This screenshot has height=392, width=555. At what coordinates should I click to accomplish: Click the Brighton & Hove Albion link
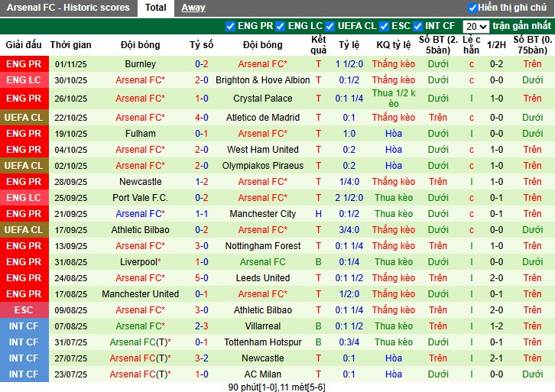click(263, 80)
